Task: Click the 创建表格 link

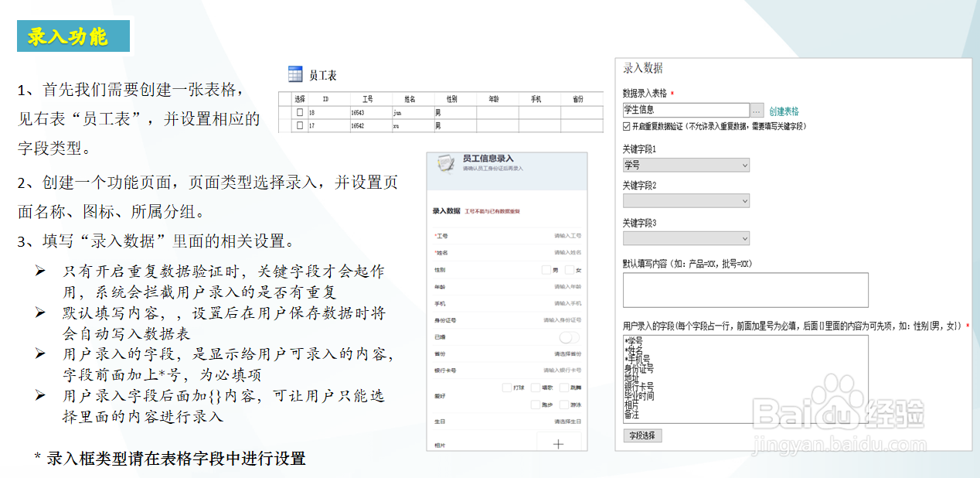Action: click(x=784, y=111)
